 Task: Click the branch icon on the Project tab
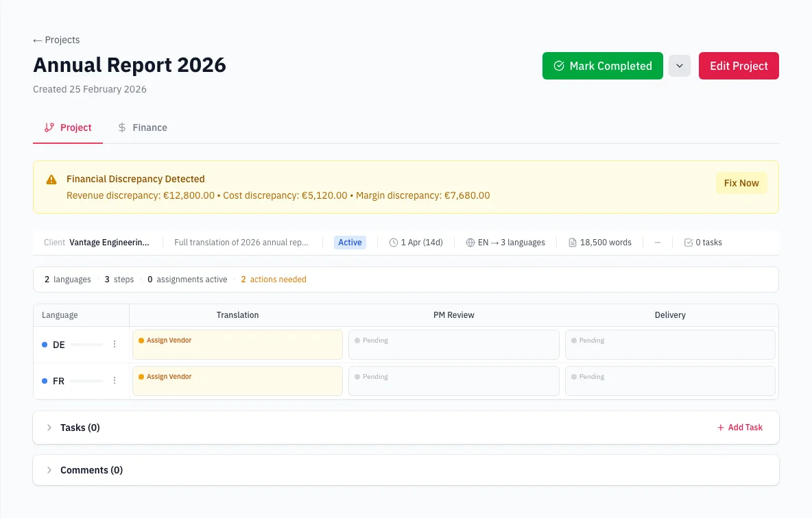click(49, 127)
